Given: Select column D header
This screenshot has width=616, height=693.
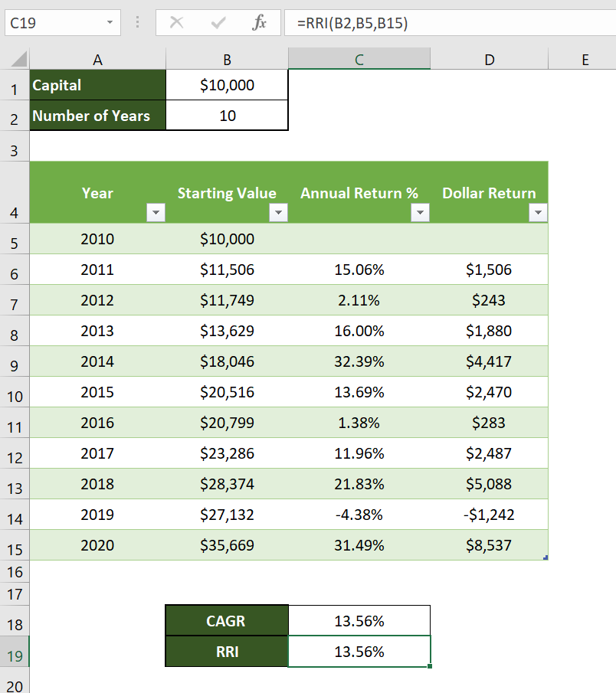Looking at the screenshot, I should pos(489,57).
